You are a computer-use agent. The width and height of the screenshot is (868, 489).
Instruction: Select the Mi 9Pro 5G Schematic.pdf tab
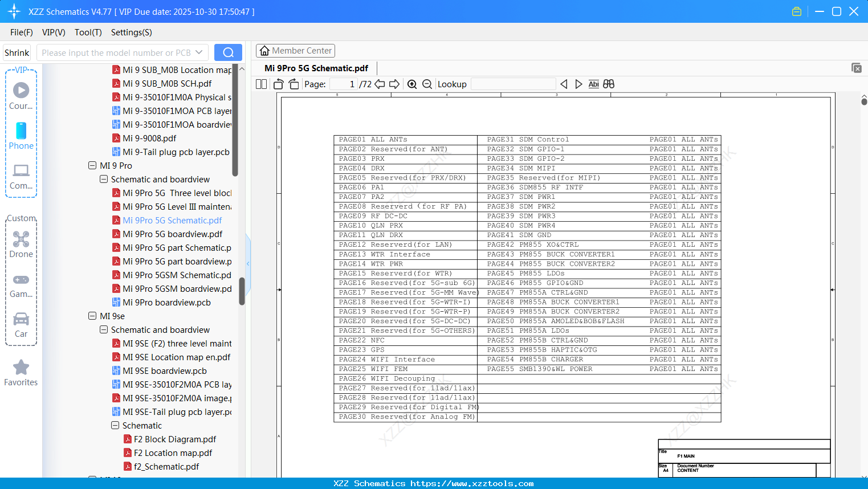(x=316, y=68)
